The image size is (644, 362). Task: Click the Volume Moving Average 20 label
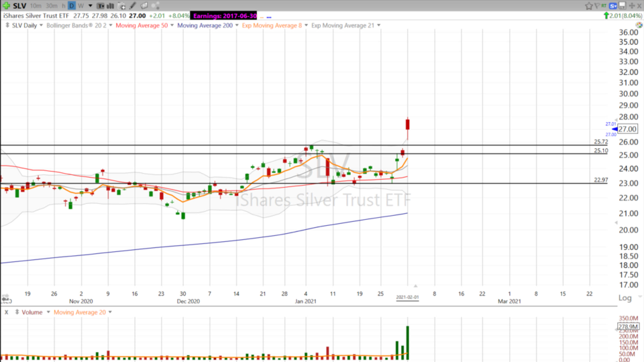click(80, 312)
